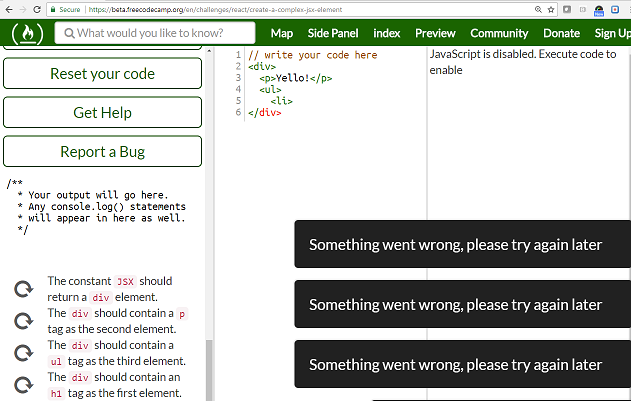The width and height of the screenshot is (631, 401).
Task: Focus the 'What would you like to know?' search field
Action: tap(155, 33)
